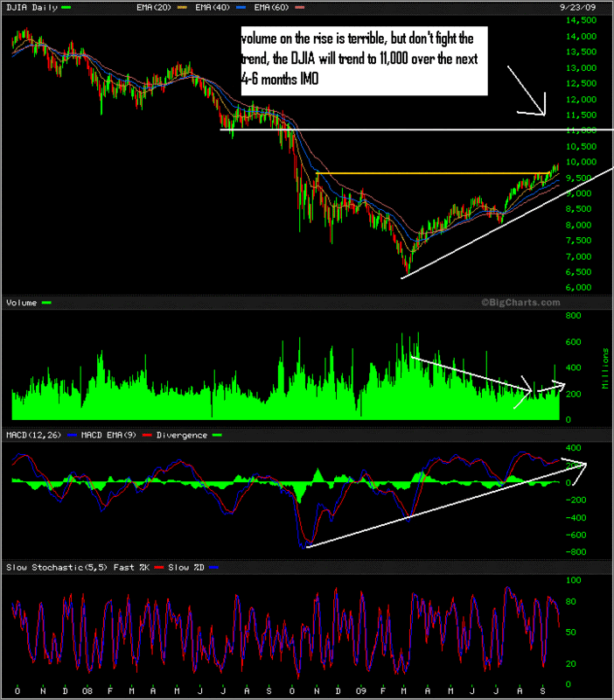614x700 pixels.
Task: Click the 14,000 price axis label
Action: (581, 36)
